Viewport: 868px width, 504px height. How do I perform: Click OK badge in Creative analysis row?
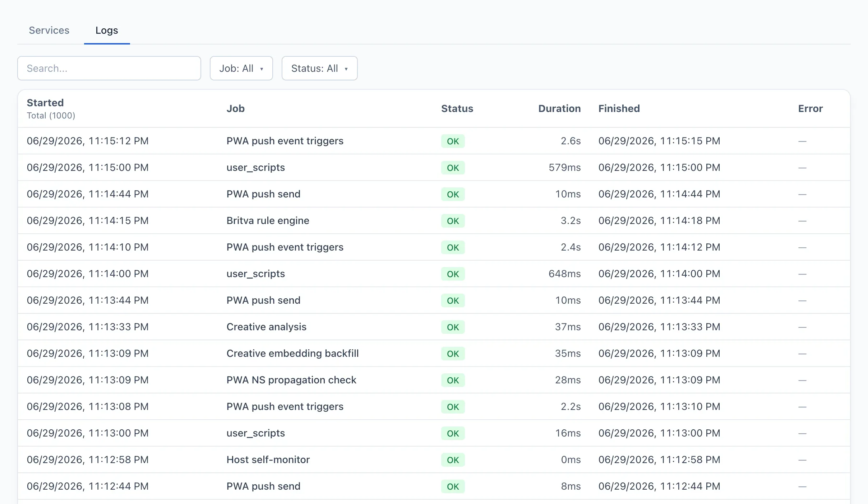coord(453,327)
